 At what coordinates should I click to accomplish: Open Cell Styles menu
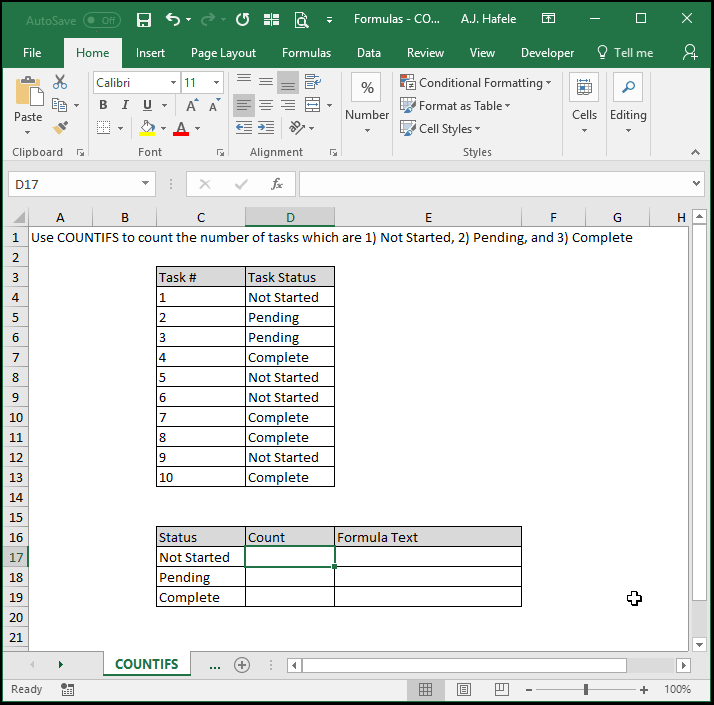pyautogui.click(x=440, y=128)
